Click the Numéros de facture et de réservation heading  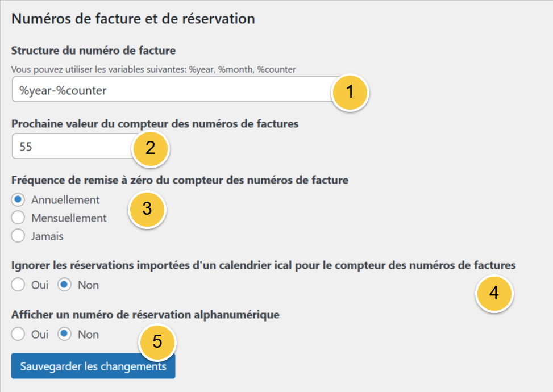pos(133,19)
